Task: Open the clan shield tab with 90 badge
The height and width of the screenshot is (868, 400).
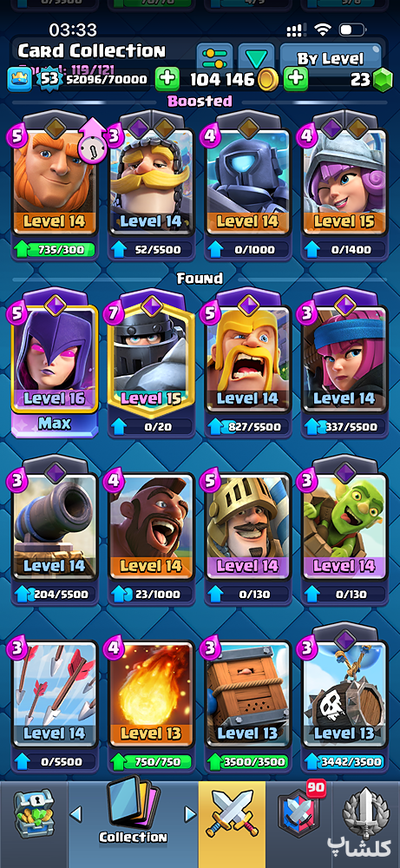Action: 300,817
